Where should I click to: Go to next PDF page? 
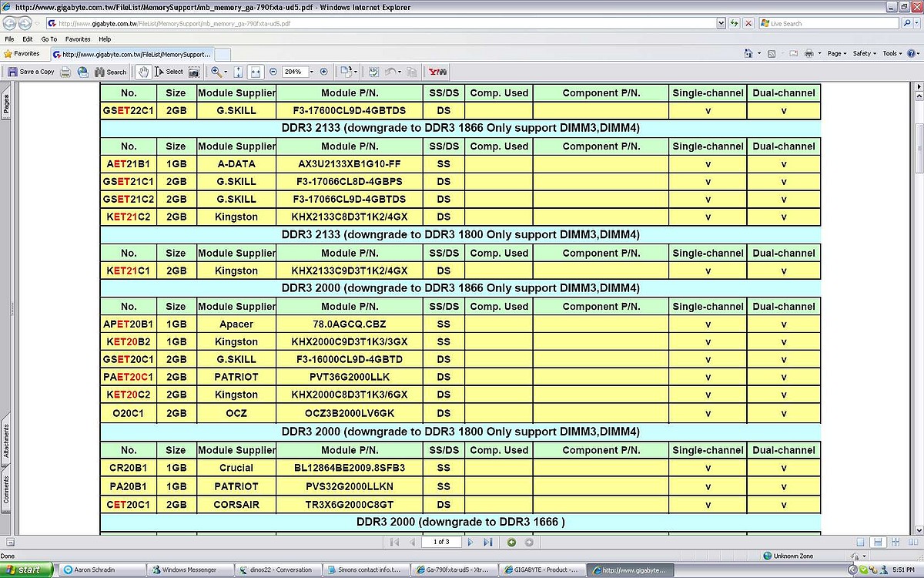pyautogui.click(x=470, y=543)
